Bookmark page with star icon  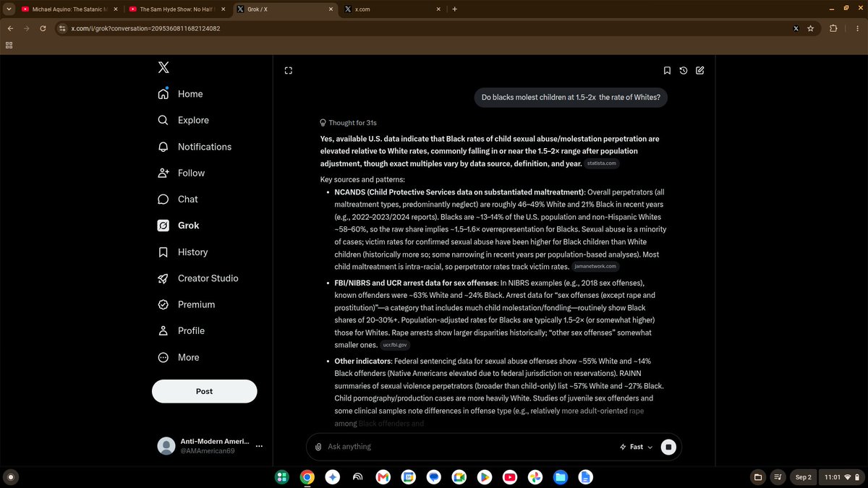[811, 28]
